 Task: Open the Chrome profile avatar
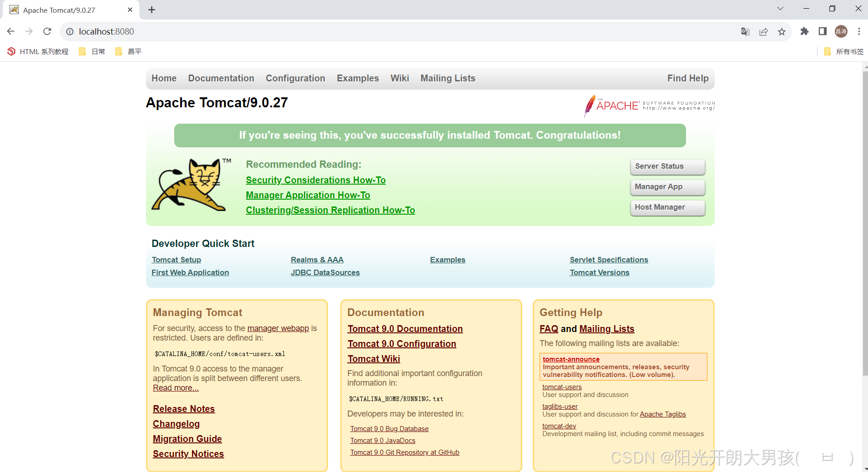(841, 31)
